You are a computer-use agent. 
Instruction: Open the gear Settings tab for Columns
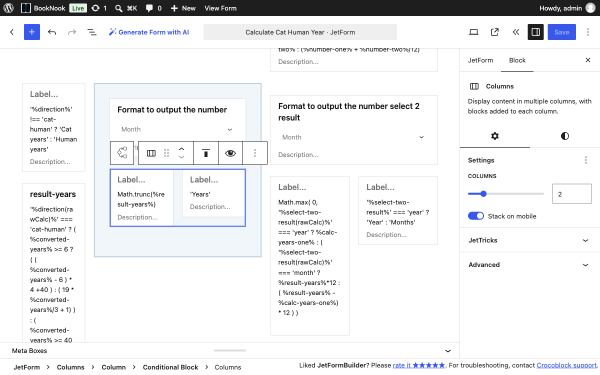pos(495,136)
